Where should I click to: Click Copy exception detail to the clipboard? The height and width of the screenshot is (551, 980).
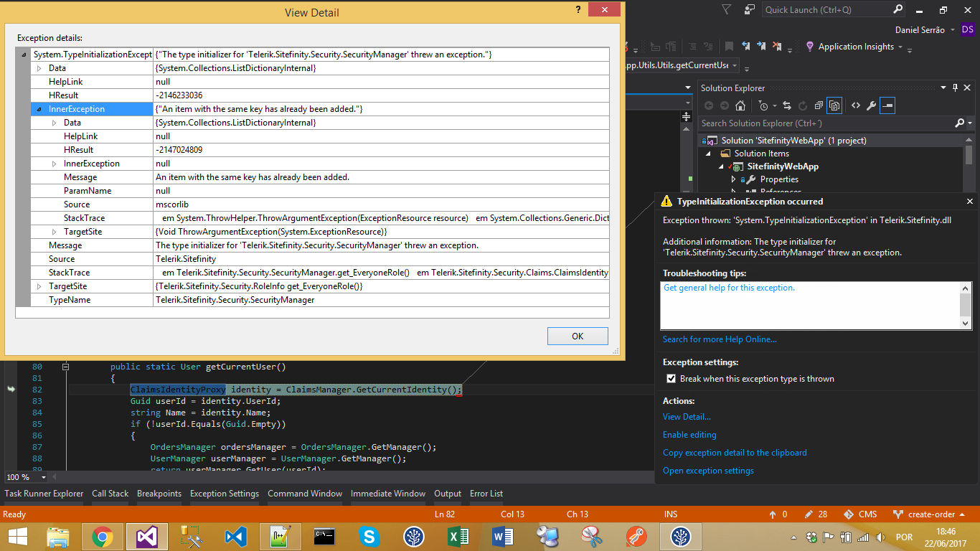(x=735, y=453)
